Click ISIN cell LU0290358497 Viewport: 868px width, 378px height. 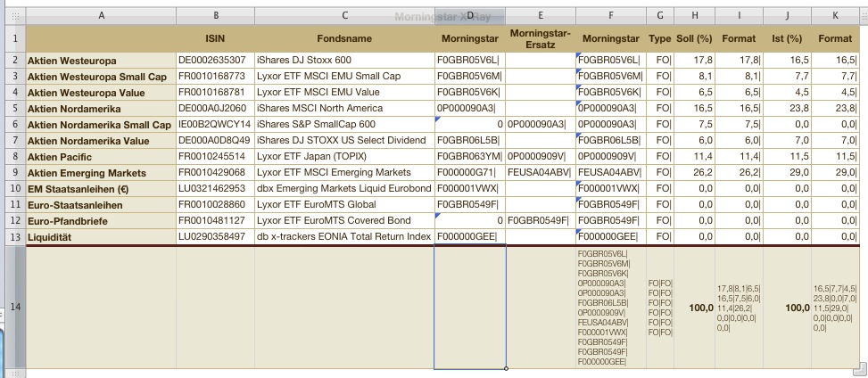(x=215, y=236)
